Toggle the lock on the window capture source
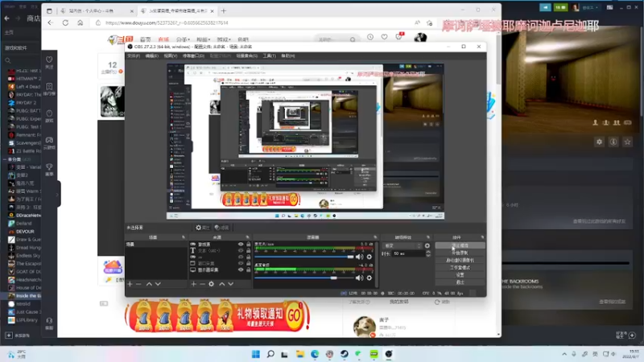The width and height of the screenshot is (644, 362). click(248, 264)
